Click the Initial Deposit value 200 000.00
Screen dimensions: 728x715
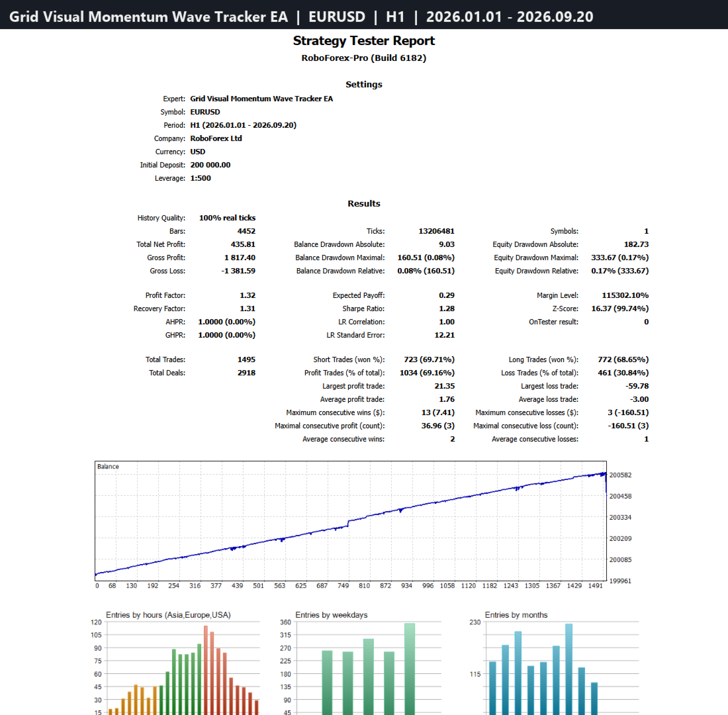click(210, 165)
